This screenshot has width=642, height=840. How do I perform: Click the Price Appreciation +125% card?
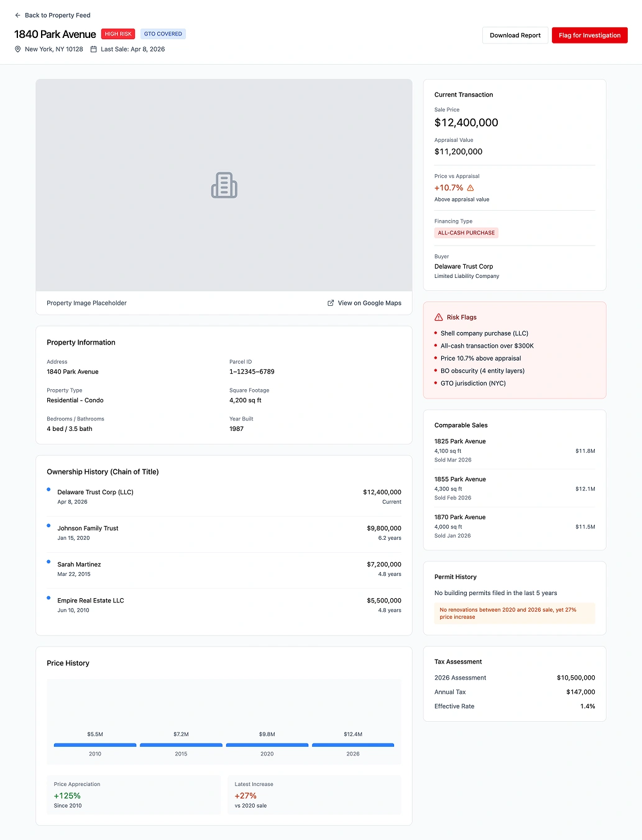(x=134, y=795)
